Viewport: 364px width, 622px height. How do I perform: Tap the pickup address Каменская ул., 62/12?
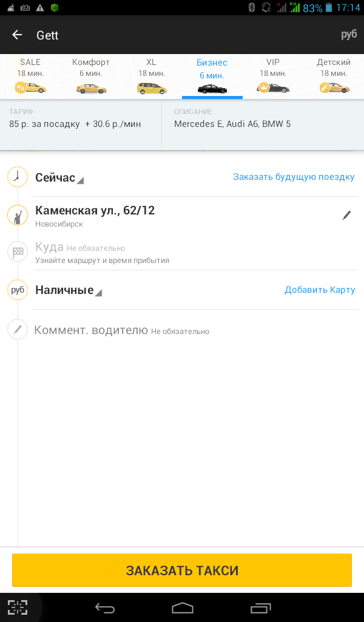click(x=95, y=210)
